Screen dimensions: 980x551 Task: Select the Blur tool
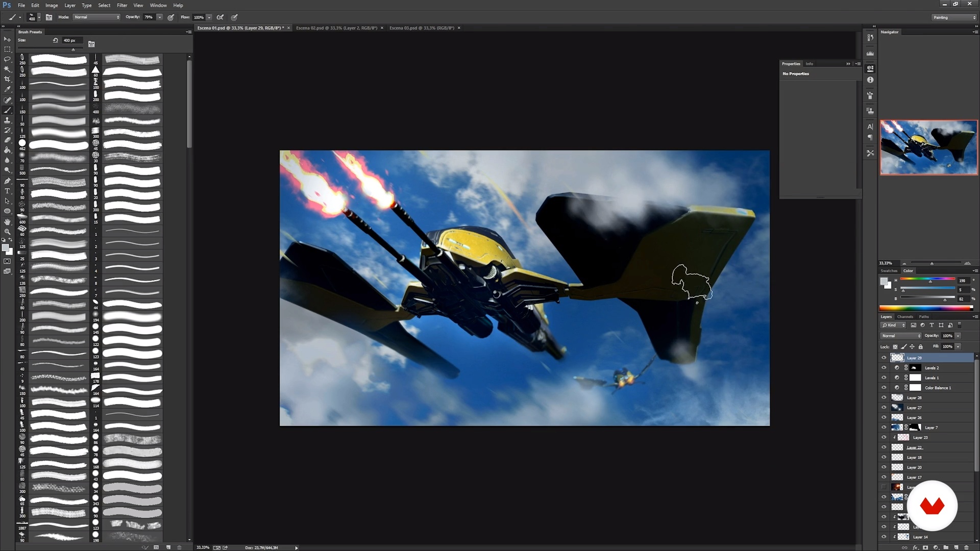coord(7,161)
